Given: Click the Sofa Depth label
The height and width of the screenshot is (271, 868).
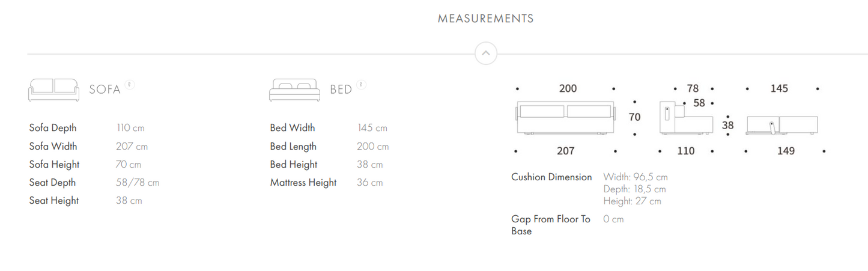Looking at the screenshot, I should 53,128.
